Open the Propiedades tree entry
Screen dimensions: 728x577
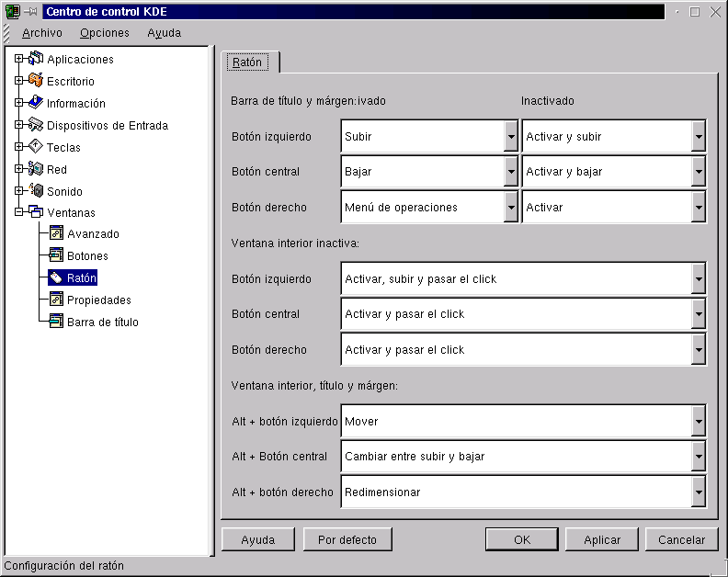98,300
